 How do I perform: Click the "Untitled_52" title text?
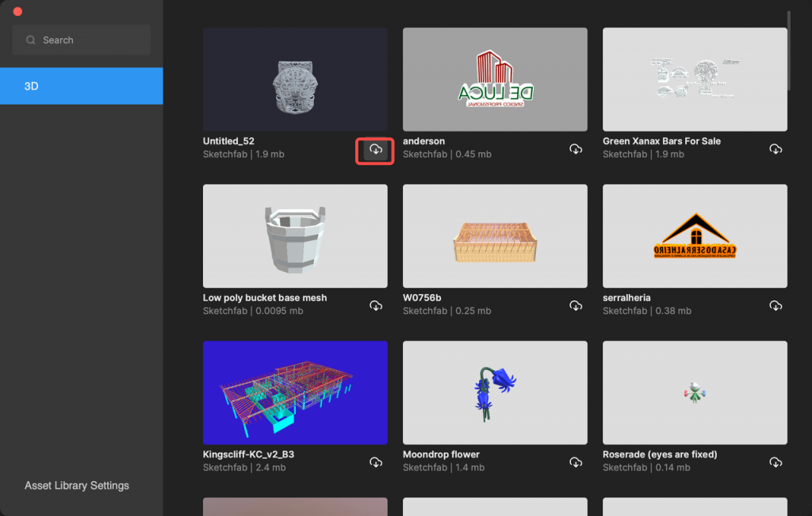pos(228,141)
